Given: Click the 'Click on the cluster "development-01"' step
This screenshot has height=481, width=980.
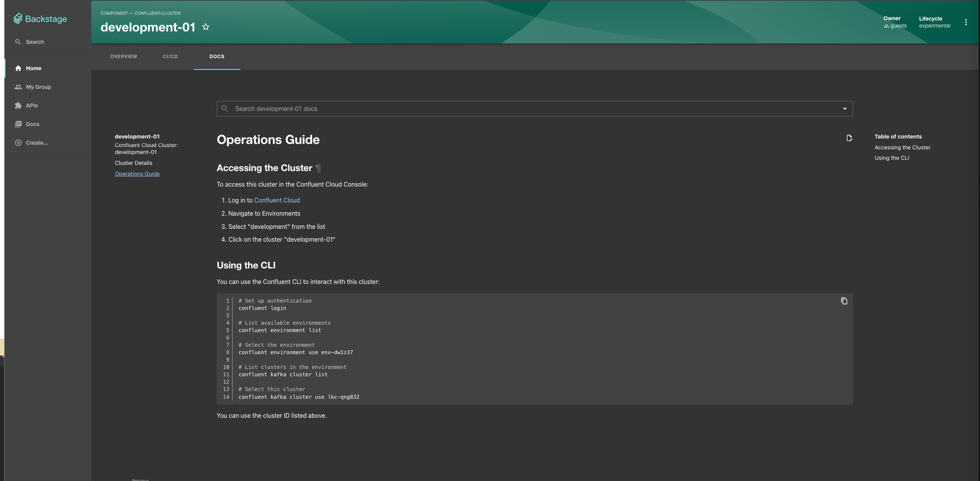Looking at the screenshot, I should [x=281, y=239].
